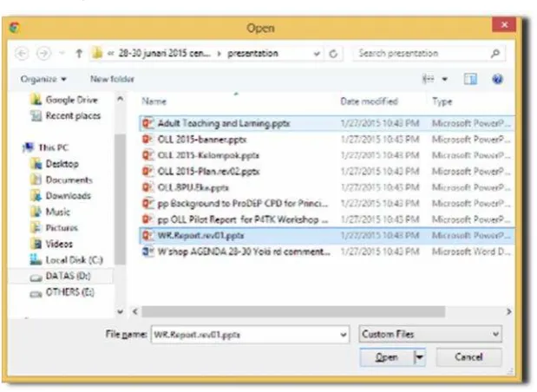Open the Custom Files type dropdown

pos(430,334)
